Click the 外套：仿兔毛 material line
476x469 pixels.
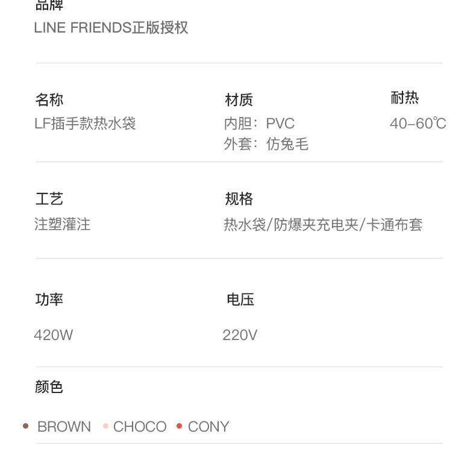[x=266, y=144]
